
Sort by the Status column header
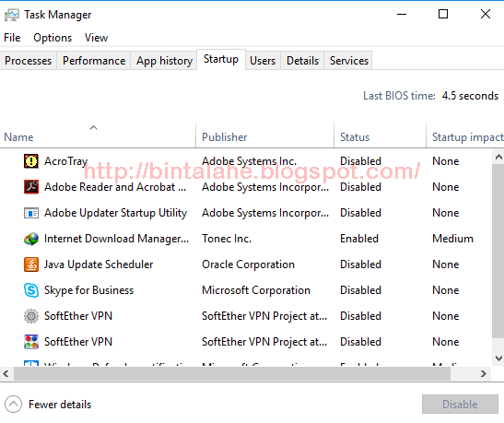[x=381, y=137]
